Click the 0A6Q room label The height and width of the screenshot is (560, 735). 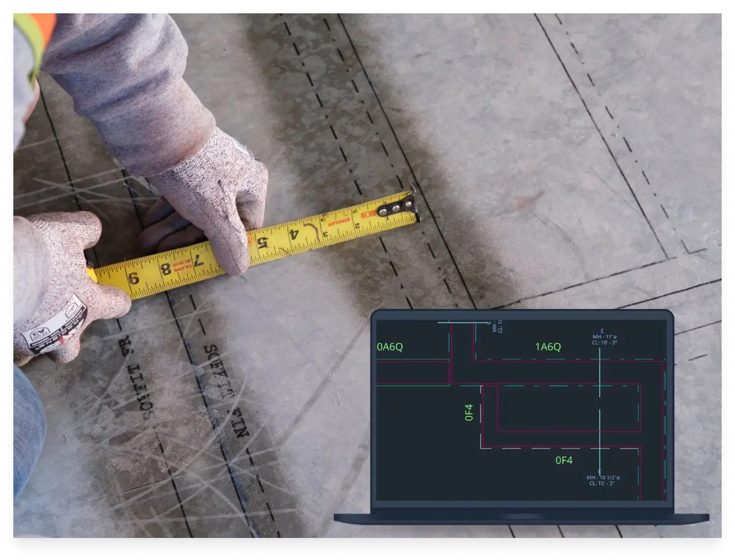[390, 347]
